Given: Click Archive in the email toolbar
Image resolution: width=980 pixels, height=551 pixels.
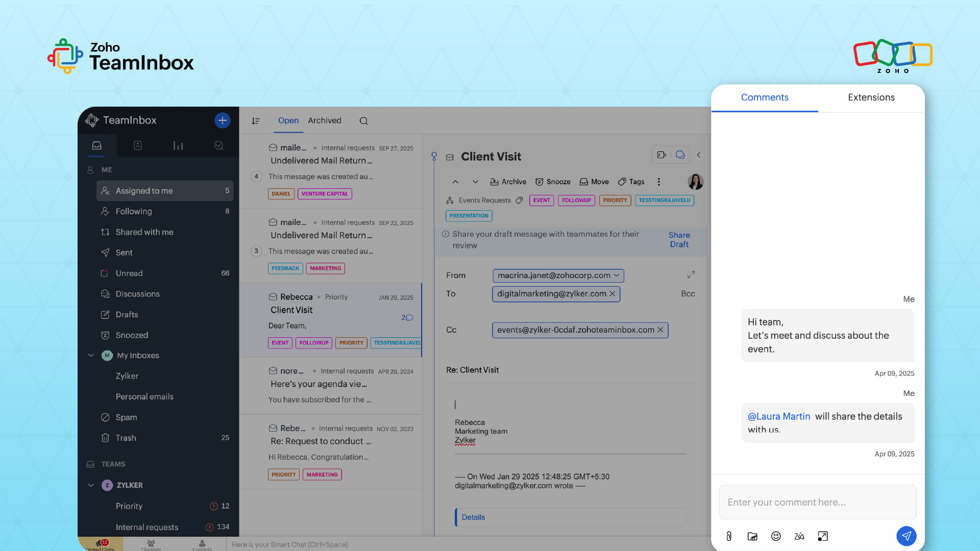Looking at the screenshot, I should 508,182.
